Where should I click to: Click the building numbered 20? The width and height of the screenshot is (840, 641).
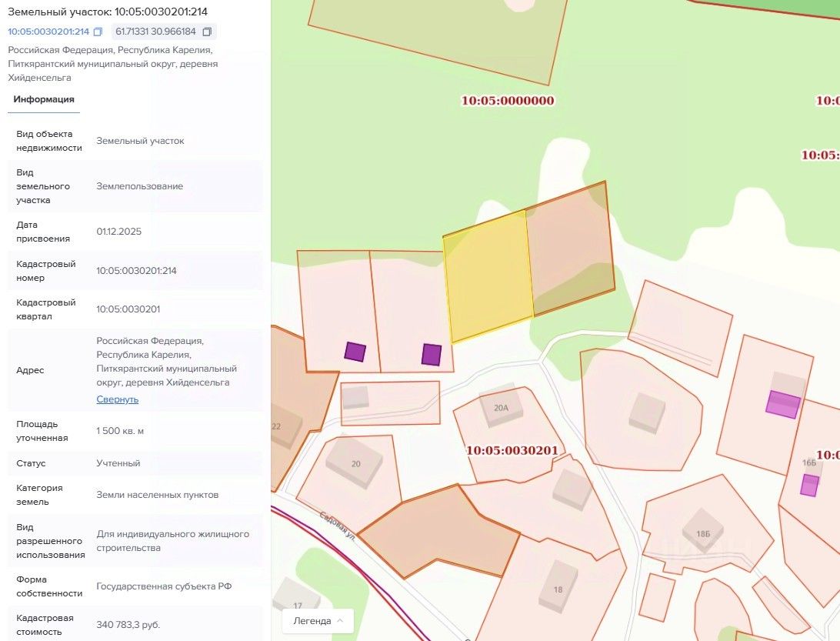pyautogui.click(x=355, y=463)
